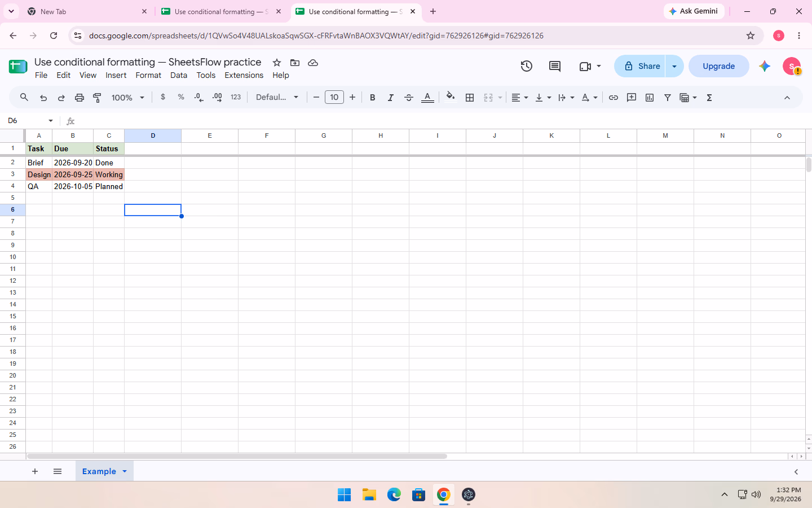Open the Share options arrow
This screenshot has width=812, height=508.
point(674,66)
